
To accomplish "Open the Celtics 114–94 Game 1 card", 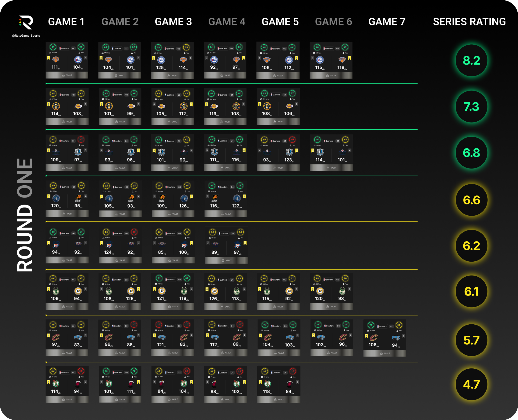I will coord(67,384).
